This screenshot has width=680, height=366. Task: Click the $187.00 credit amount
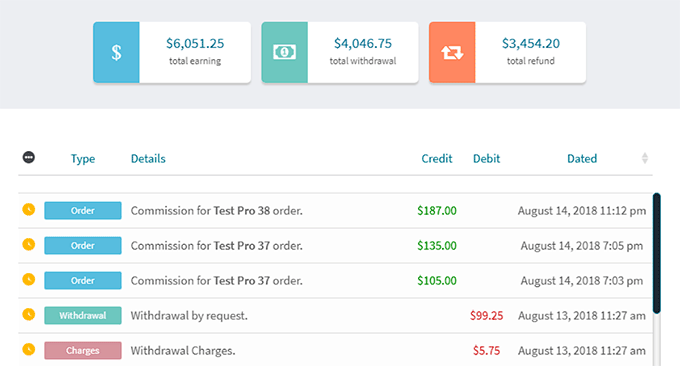pos(437,211)
